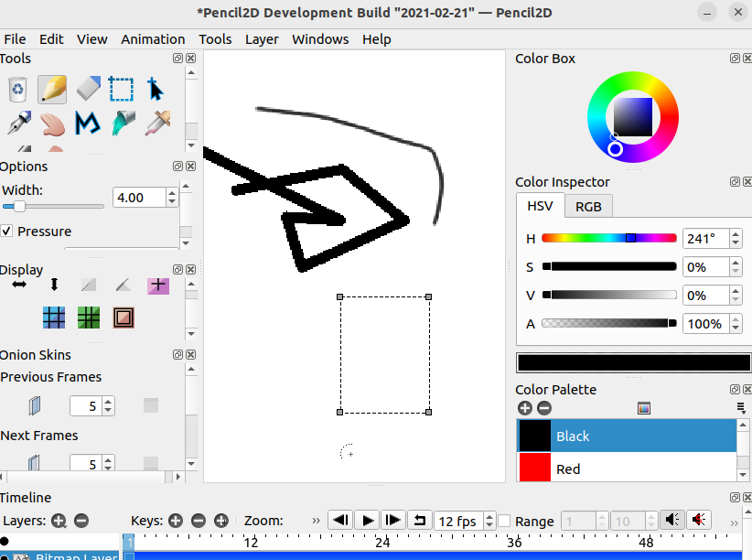Select the Hand pan tool

click(53, 124)
